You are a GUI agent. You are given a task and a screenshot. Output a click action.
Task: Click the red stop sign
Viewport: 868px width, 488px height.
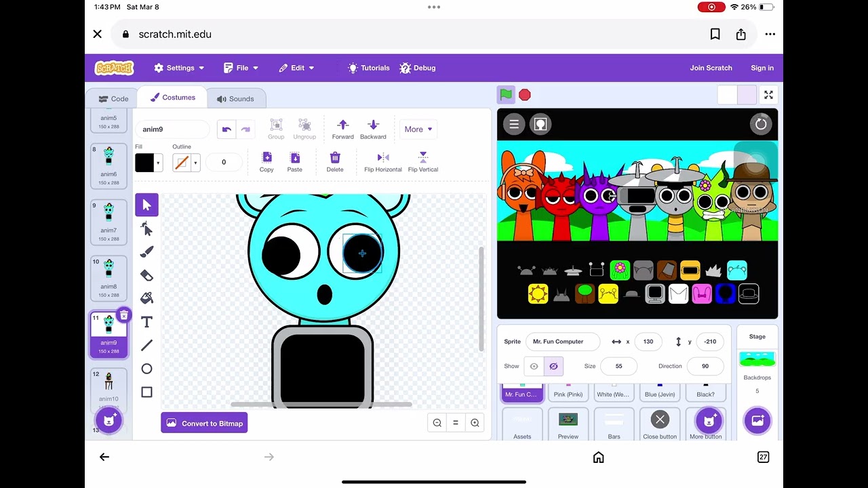525,95
